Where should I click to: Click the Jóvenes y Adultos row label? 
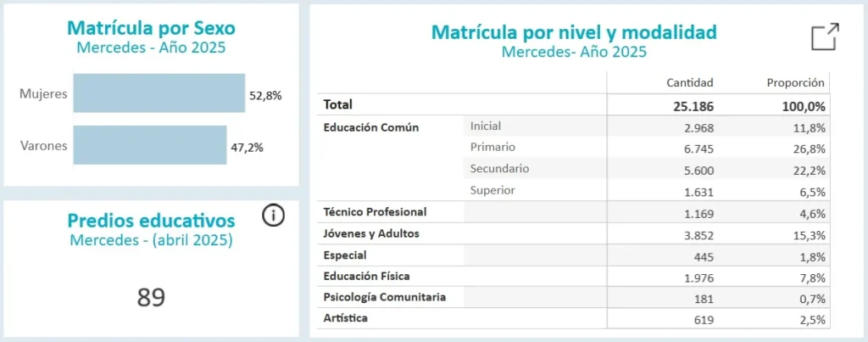point(371,233)
